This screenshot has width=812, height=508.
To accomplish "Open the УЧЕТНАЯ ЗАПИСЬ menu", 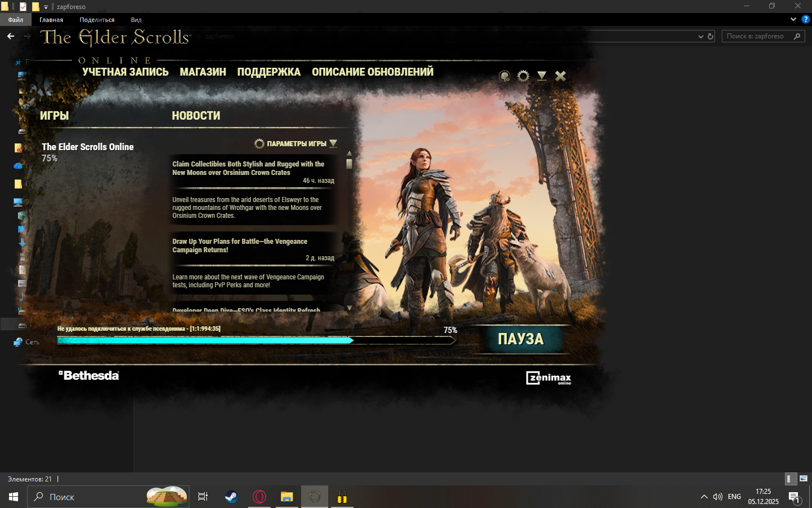I will (125, 72).
